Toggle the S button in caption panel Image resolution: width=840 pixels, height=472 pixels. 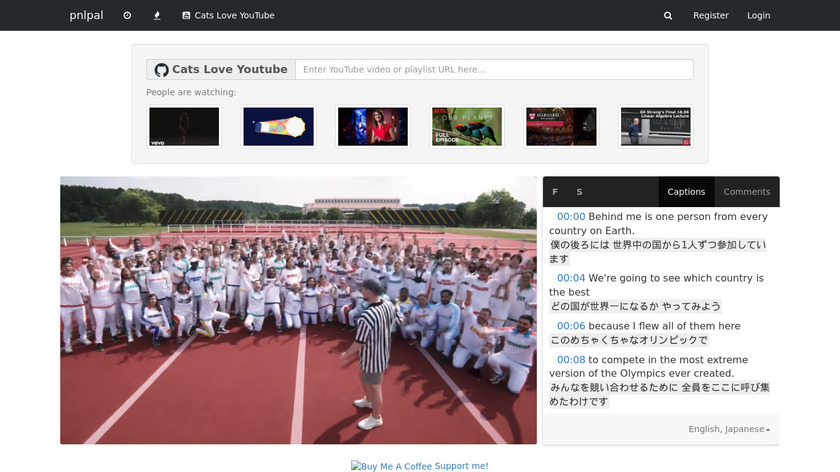(579, 192)
